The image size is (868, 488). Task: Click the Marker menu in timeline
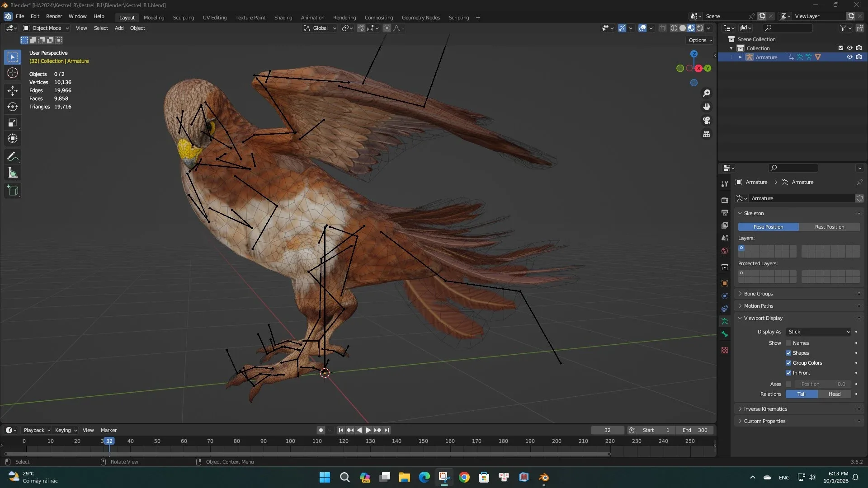tap(108, 430)
